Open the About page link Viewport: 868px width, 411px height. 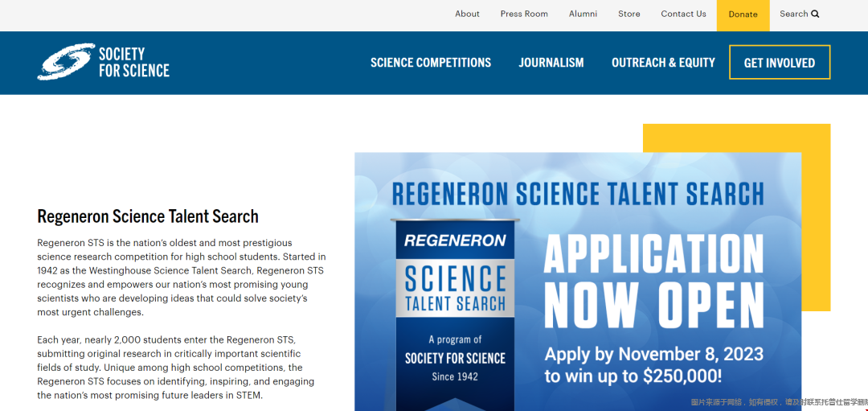pos(467,14)
